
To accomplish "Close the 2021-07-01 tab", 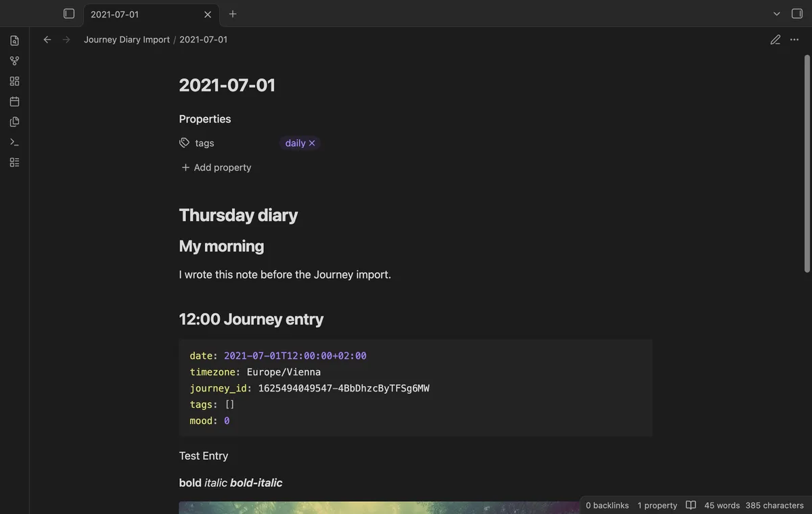I will click(208, 14).
